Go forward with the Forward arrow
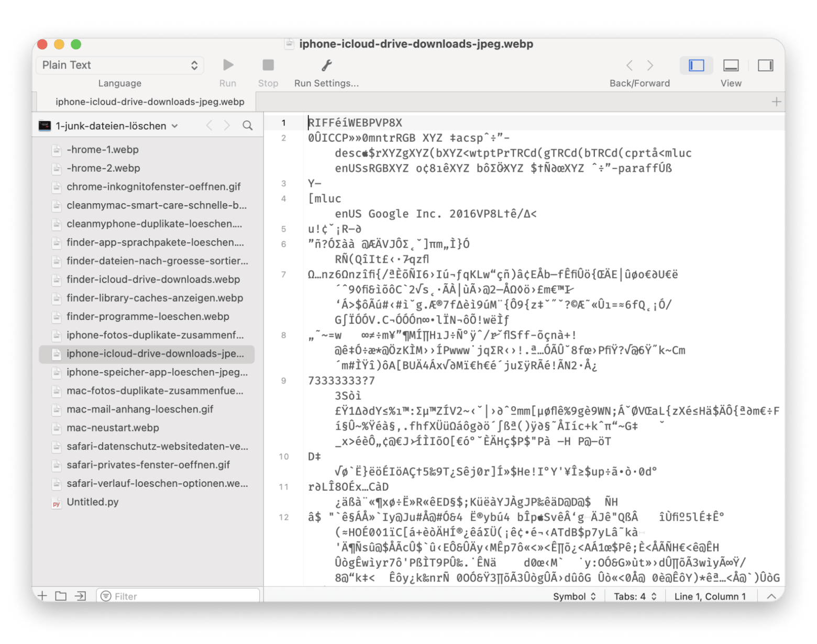The height and width of the screenshot is (644, 817). click(650, 65)
